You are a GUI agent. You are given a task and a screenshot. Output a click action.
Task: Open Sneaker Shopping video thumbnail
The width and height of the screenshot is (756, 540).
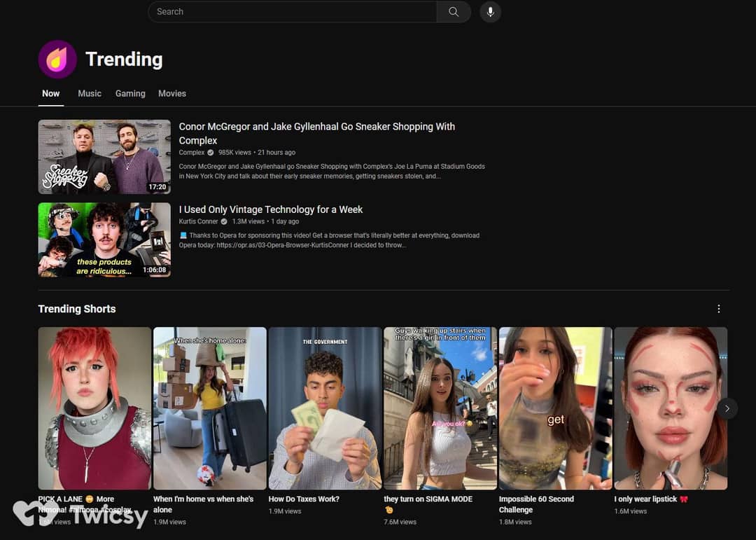pos(104,157)
